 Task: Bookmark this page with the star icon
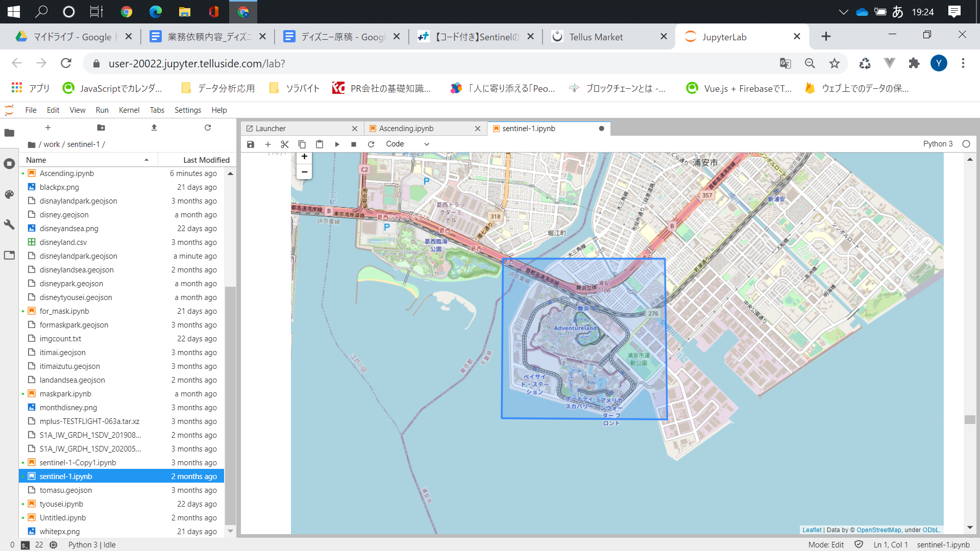point(835,63)
